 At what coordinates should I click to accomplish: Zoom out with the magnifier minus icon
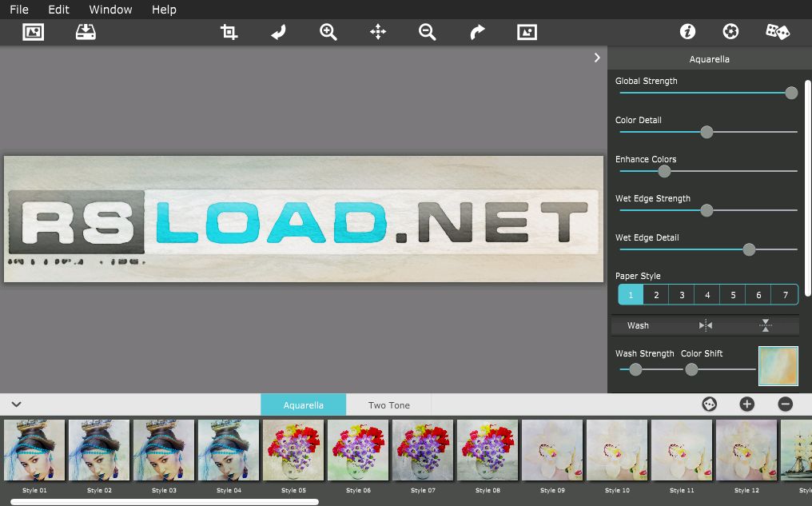[x=428, y=32]
